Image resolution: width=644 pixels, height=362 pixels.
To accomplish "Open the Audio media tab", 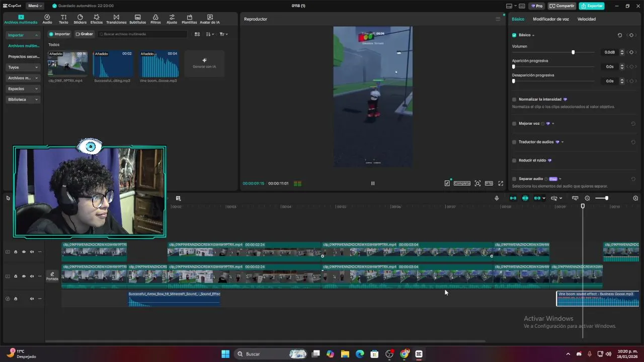I will coord(47,19).
